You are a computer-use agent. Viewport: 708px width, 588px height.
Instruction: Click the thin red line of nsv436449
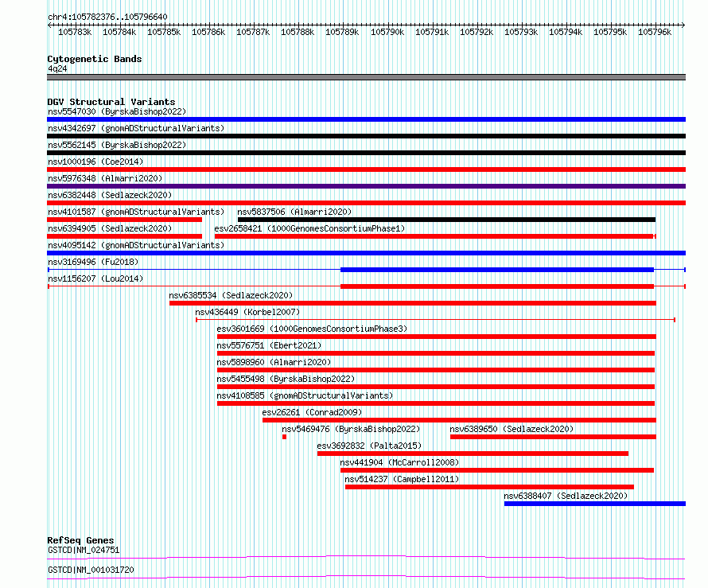click(435, 320)
